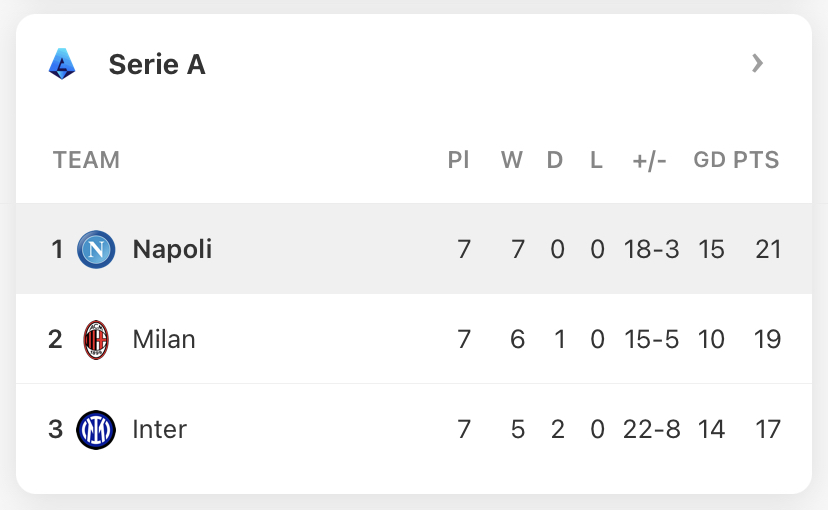828x510 pixels.
Task: Open the Milan team name
Action: coord(164,339)
